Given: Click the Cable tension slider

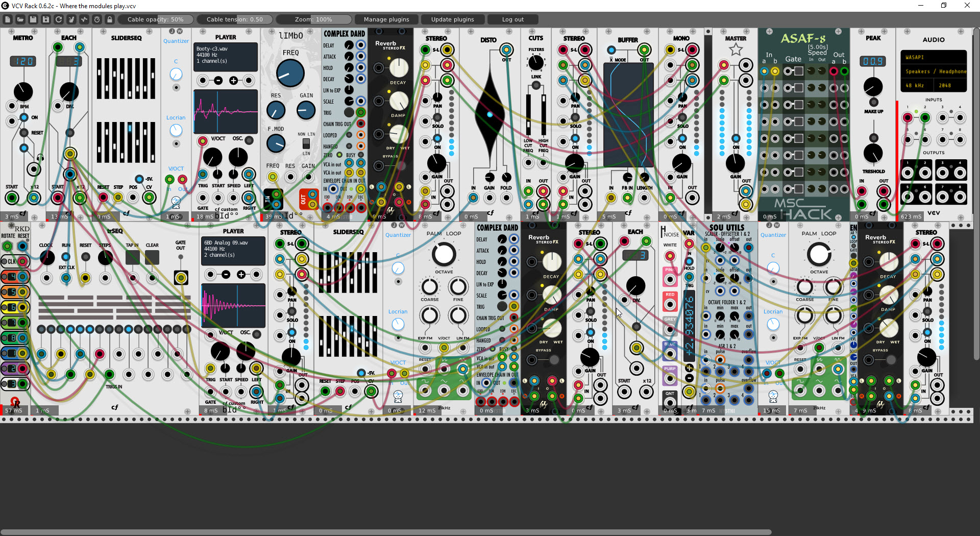Looking at the screenshot, I should 235,19.
